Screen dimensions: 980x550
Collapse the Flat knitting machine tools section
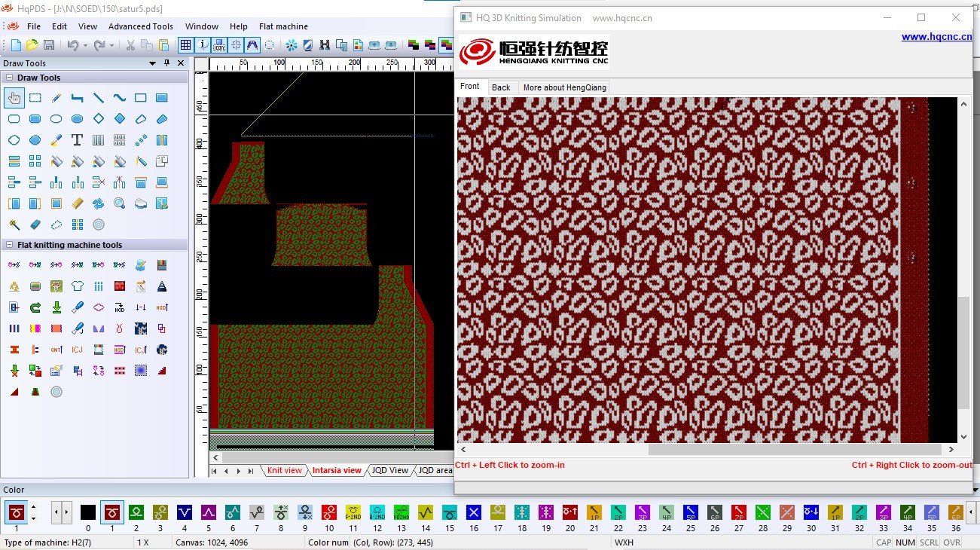tap(9, 245)
